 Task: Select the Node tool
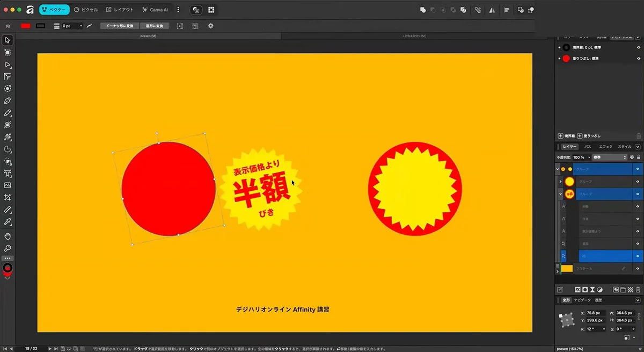pyautogui.click(x=7, y=64)
